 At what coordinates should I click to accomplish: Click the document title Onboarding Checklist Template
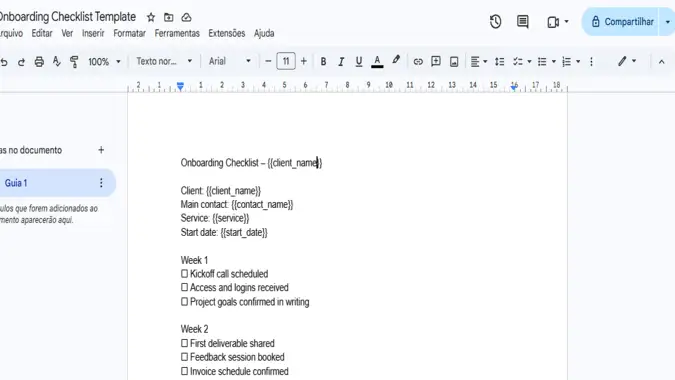67,17
